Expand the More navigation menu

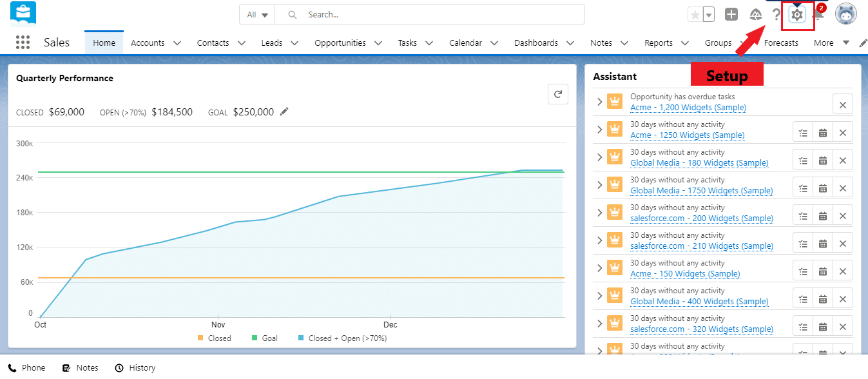(832, 43)
